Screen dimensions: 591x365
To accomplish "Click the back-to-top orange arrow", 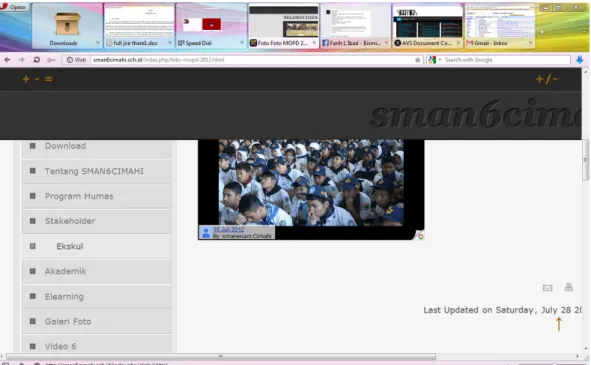I will [559, 324].
